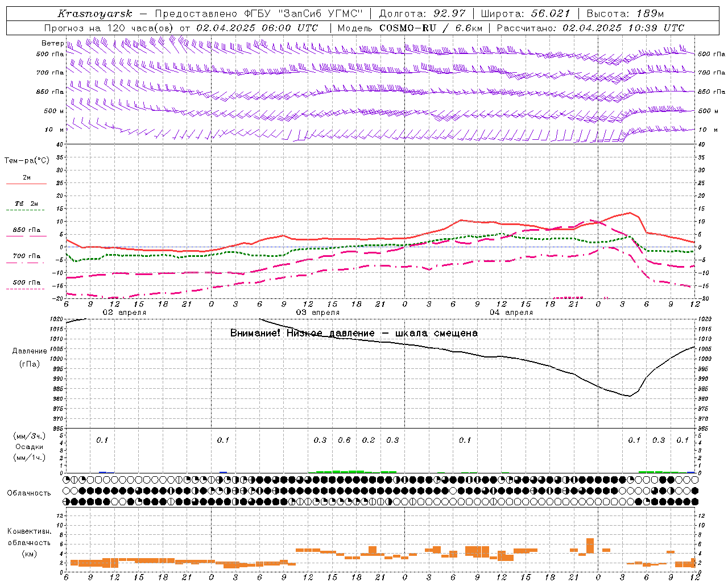
Task: Click the tallest orange convective cloud bar
Action: (x=590, y=546)
